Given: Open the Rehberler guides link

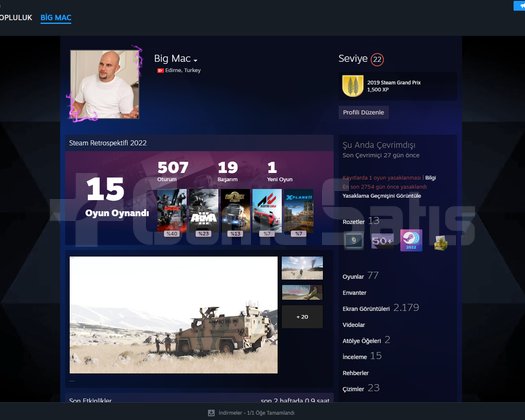Looking at the screenshot, I should [x=355, y=373].
